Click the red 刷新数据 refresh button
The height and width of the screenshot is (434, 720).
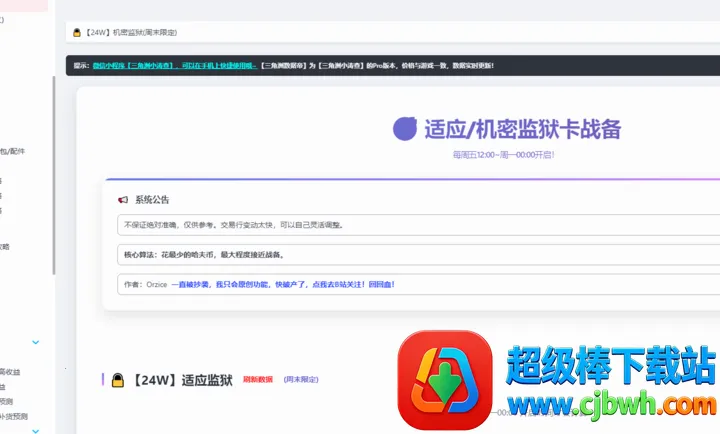(257, 380)
